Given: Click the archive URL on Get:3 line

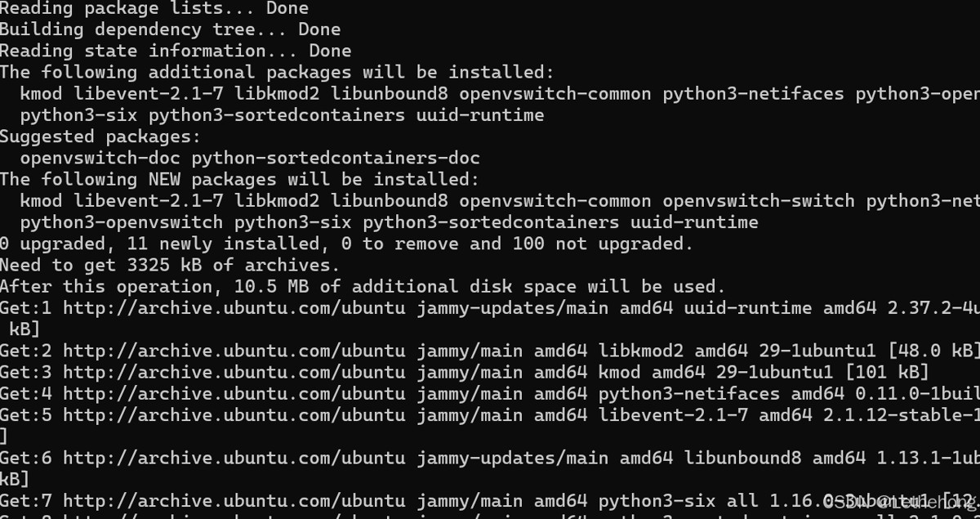Looking at the screenshot, I should click(x=234, y=373).
